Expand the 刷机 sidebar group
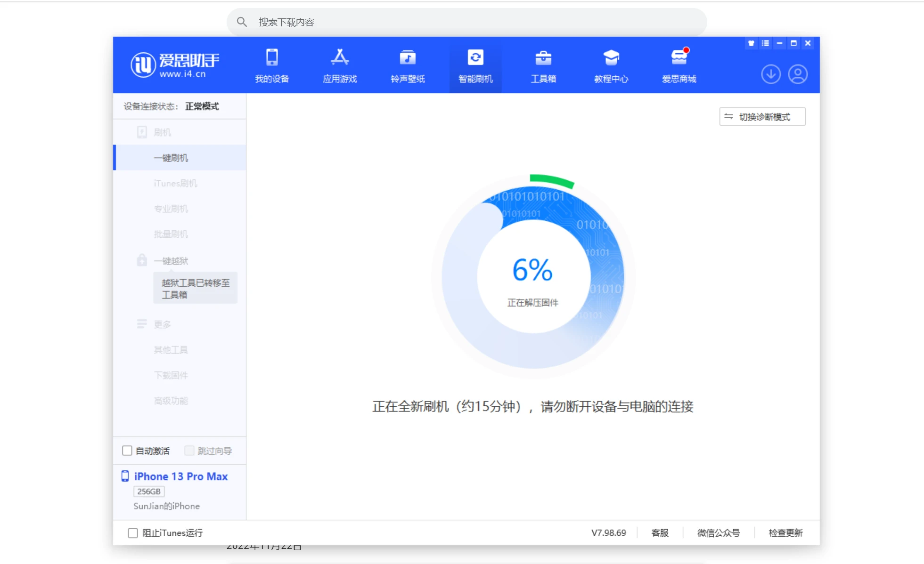Screen dimensions: 924x564 [x=162, y=132]
